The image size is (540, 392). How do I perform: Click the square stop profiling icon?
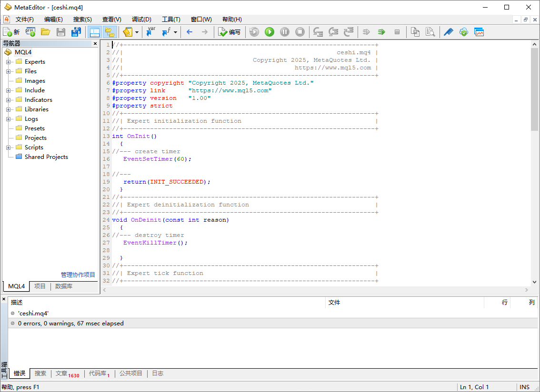click(397, 32)
